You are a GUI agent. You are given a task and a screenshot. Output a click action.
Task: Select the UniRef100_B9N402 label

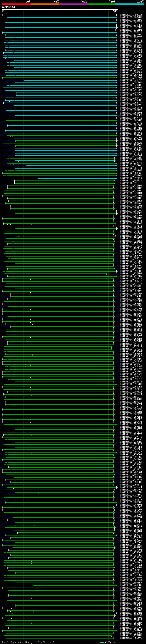[x=131, y=42]
